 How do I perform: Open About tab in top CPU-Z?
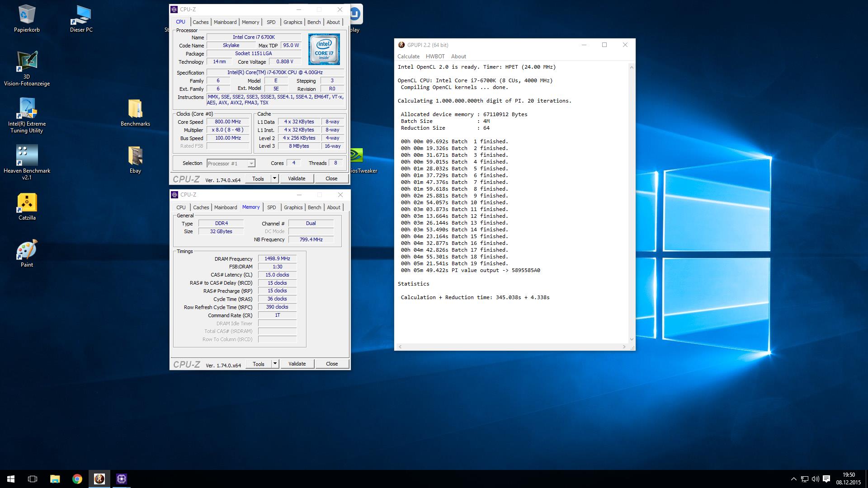pos(333,22)
